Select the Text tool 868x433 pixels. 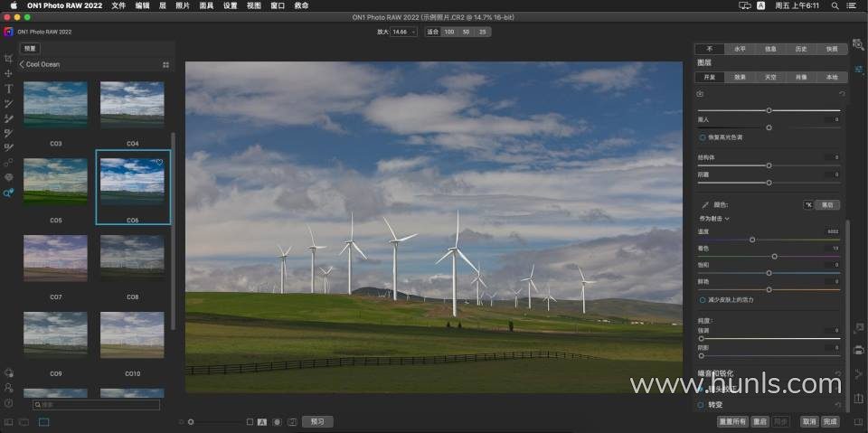[x=8, y=89]
